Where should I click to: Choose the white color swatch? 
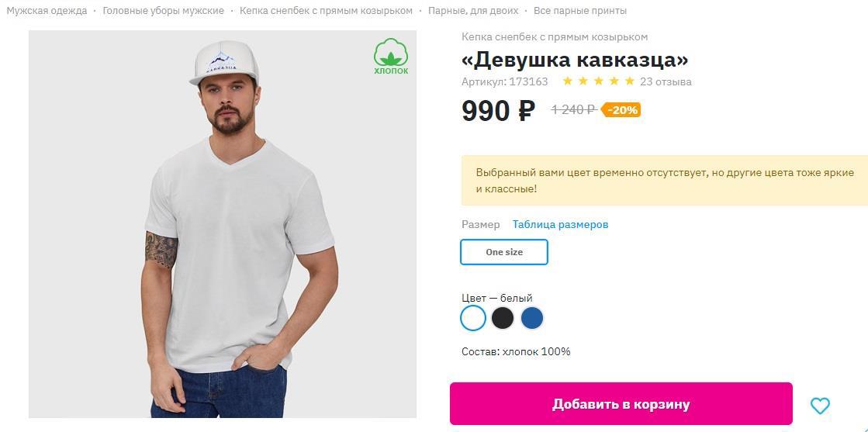(x=473, y=318)
